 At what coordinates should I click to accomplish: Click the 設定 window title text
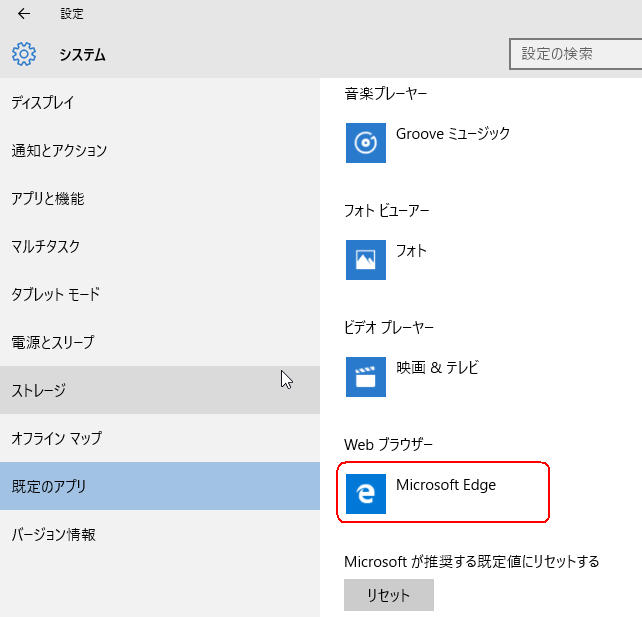click(72, 14)
